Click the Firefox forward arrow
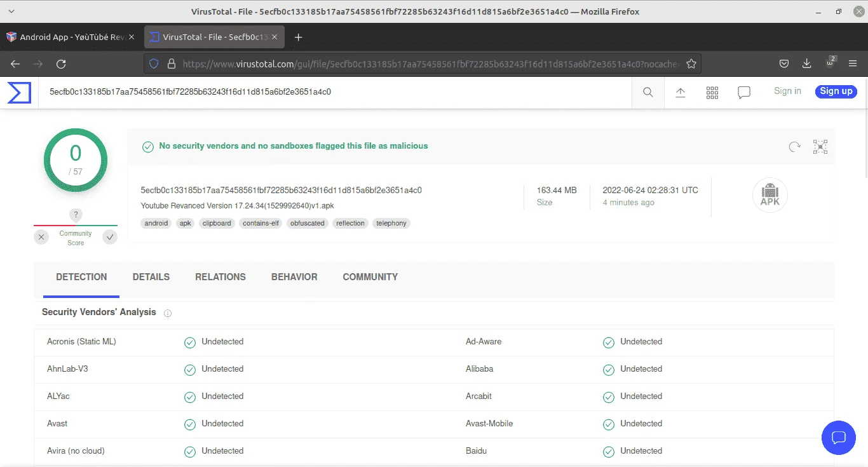The width and height of the screenshot is (868, 467). [x=38, y=64]
